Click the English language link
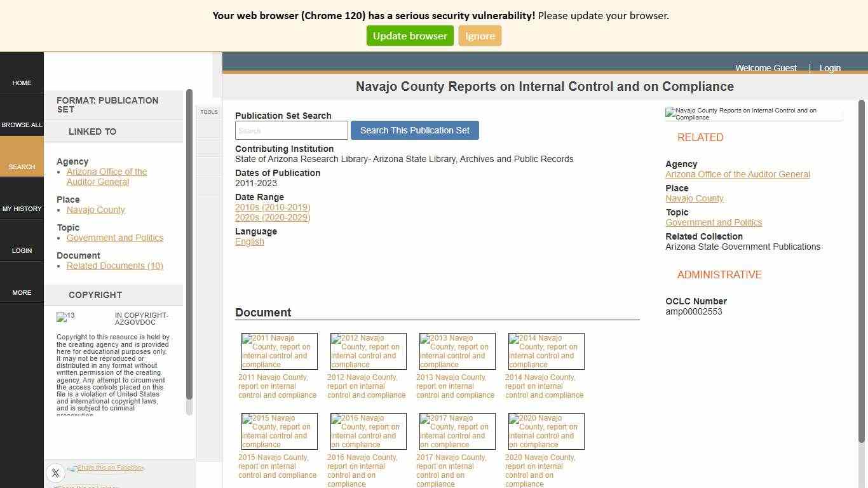The width and height of the screenshot is (868, 488). [249, 241]
